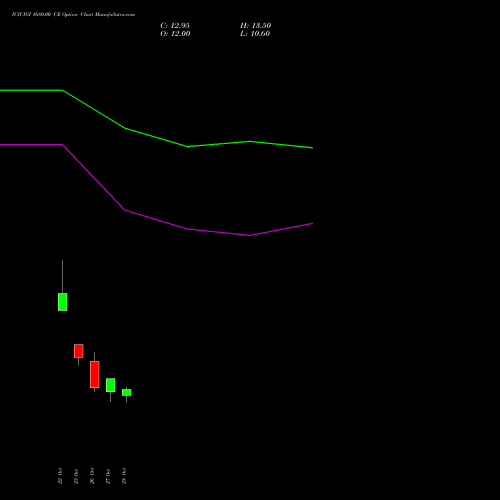Click the 23 Oct date axis label
500x500 pixels.
pyautogui.click(x=76, y=476)
